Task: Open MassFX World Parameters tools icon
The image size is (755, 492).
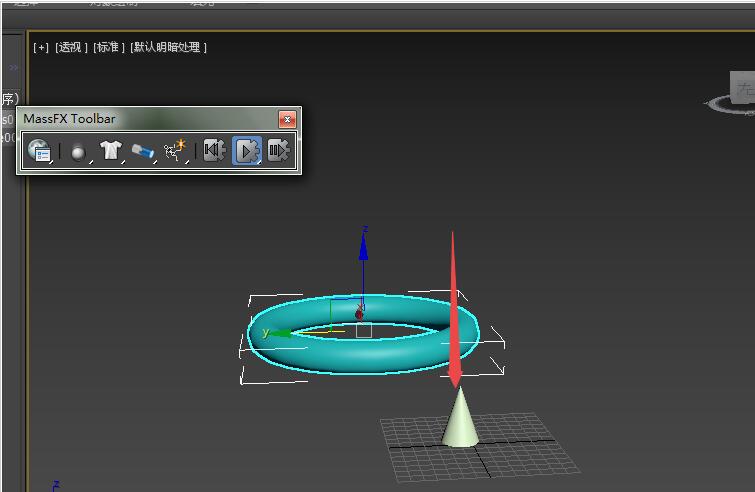Action: pyautogui.click(x=39, y=151)
